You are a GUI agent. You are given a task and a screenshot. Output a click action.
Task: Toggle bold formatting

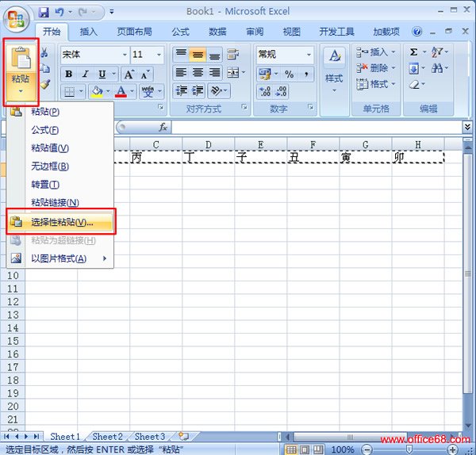pos(69,74)
